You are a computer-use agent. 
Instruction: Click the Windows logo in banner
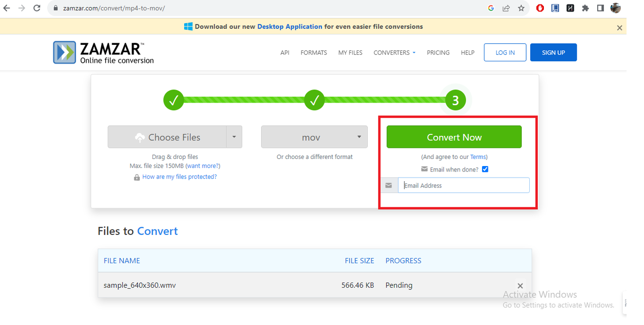[x=189, y=27]
